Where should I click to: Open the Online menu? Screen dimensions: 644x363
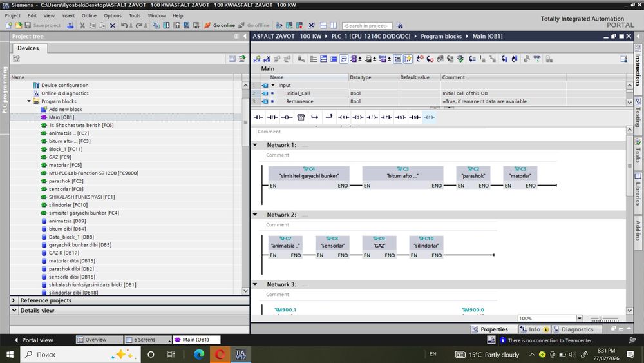pyautogui.click(x=89, y=15)
